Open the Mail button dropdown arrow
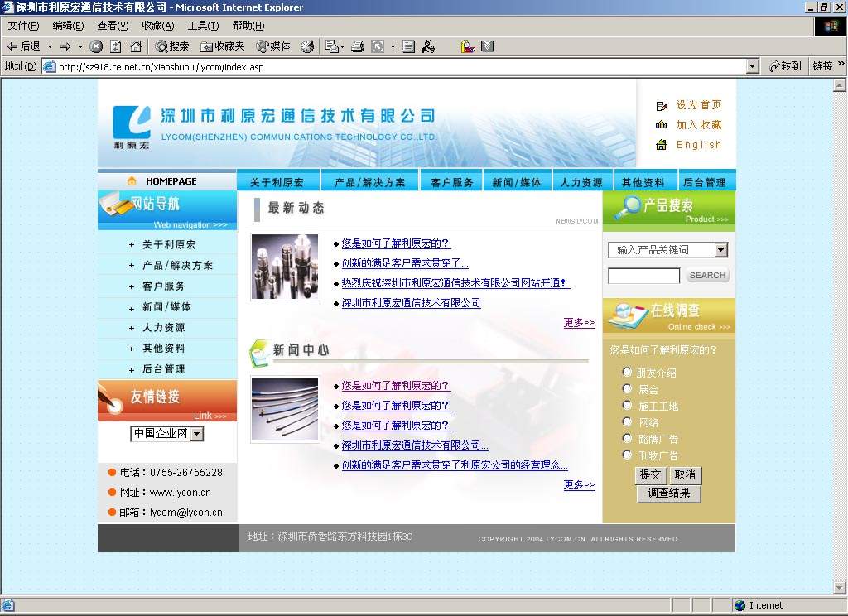The height and width of the screenshot is (616, 848). [x=342, y=46]
